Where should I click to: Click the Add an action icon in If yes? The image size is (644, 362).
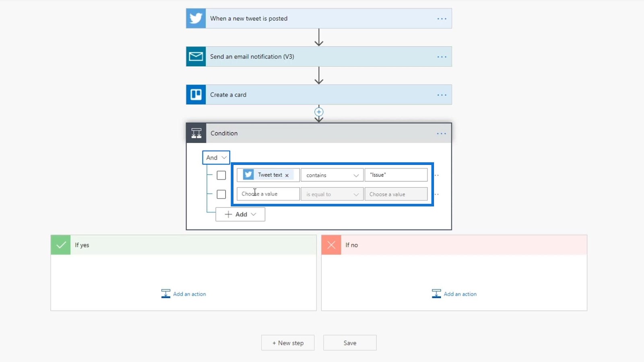point(166,294)
